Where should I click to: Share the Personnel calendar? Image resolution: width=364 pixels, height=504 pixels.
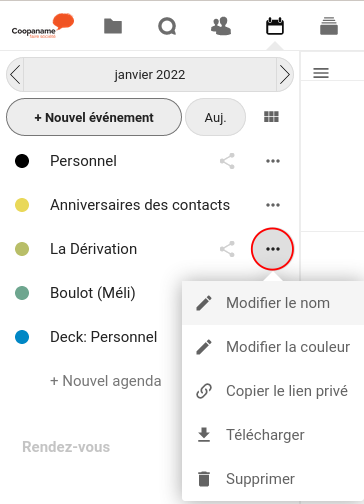point(227,161)
